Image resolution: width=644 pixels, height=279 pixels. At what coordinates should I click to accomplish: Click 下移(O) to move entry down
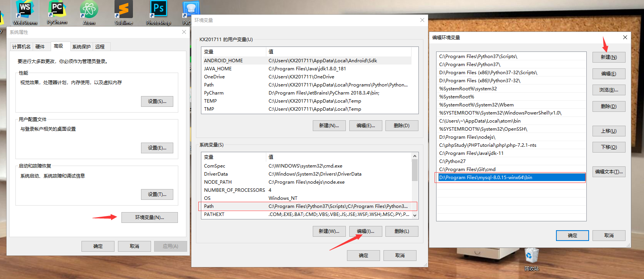pos(609,147)
